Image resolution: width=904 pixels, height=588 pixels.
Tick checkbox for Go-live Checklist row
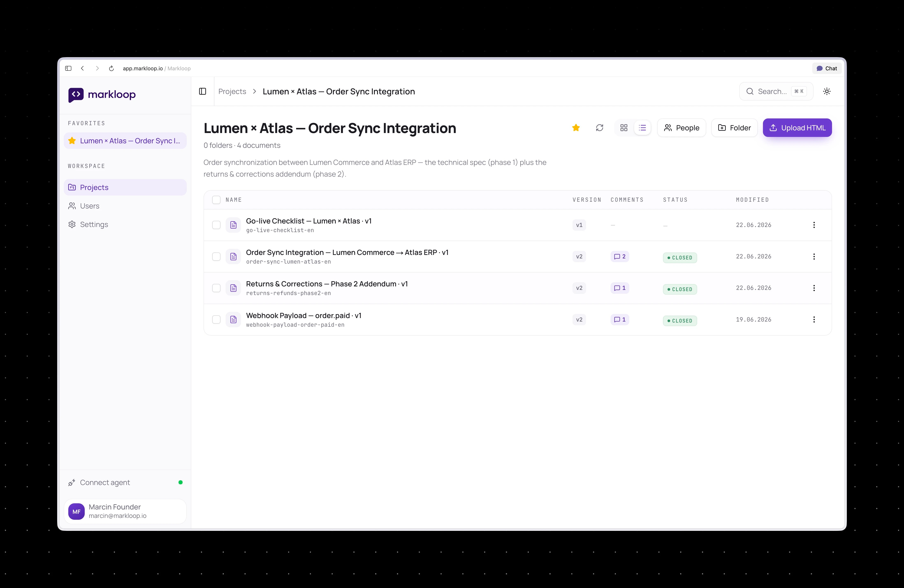[216, 225]
